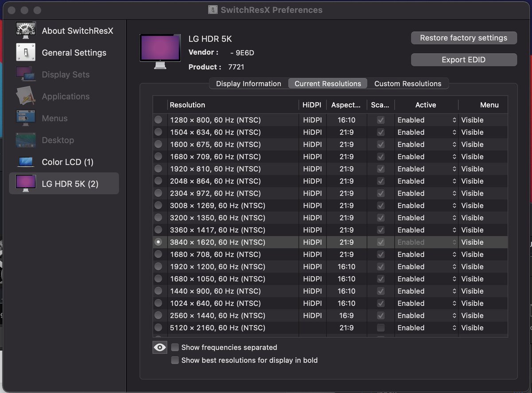Open Enabled dropdown for 3200 × 1350 row
532x393 pixels.
(x=426, y=218)
